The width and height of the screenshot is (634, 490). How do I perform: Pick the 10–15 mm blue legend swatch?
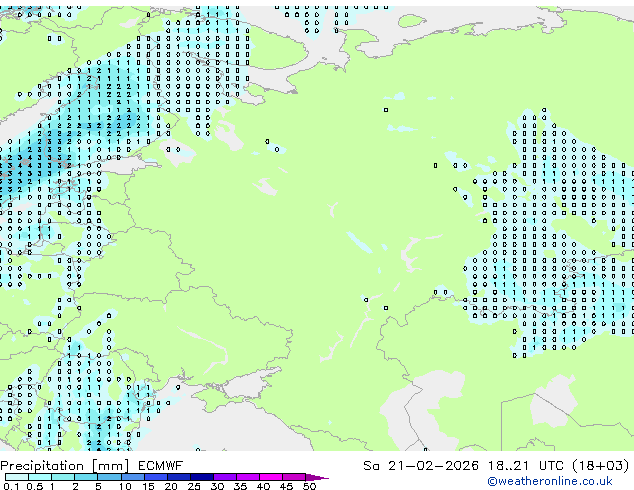(132, 477)
